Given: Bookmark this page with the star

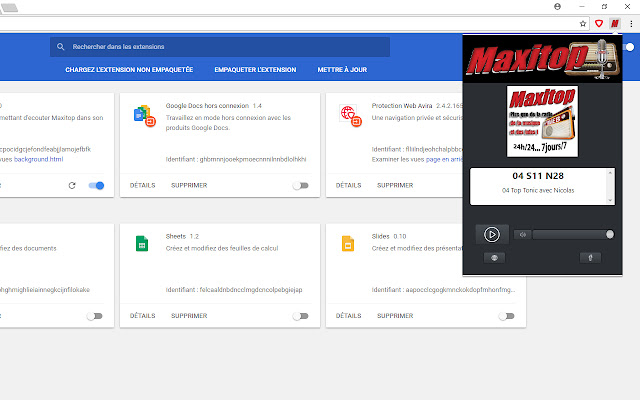Looking at the screenshot, I should (x=583, y=24).
